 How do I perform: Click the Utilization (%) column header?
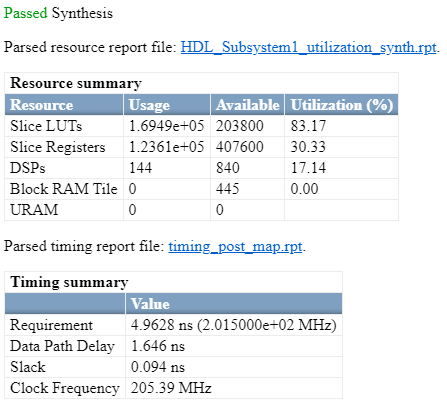click(342, 105)
